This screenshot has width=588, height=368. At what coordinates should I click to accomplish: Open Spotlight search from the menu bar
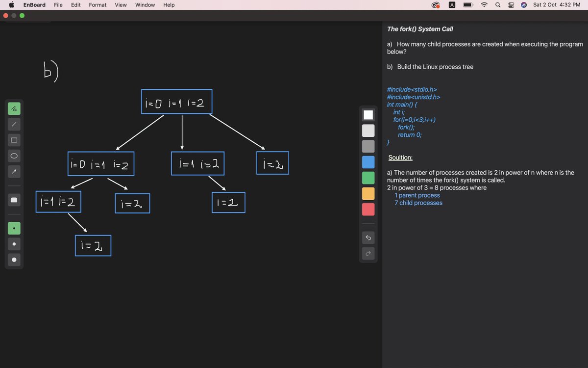click(497, 5)
